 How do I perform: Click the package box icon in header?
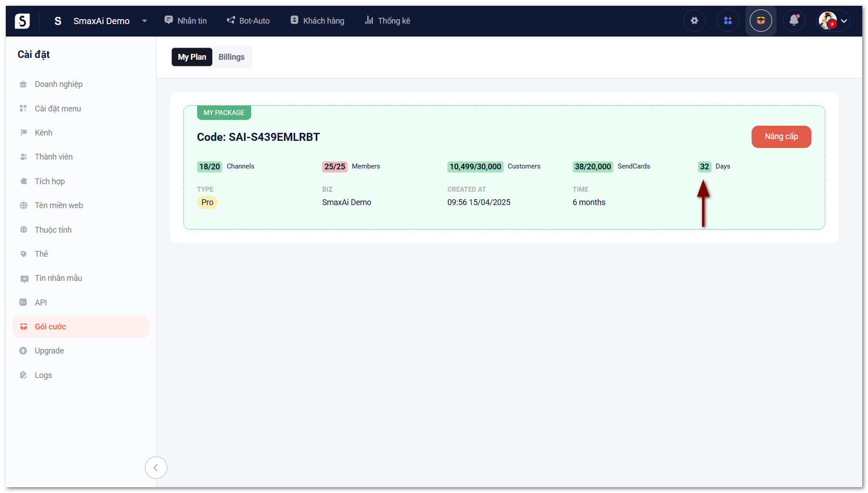[761, 21]
